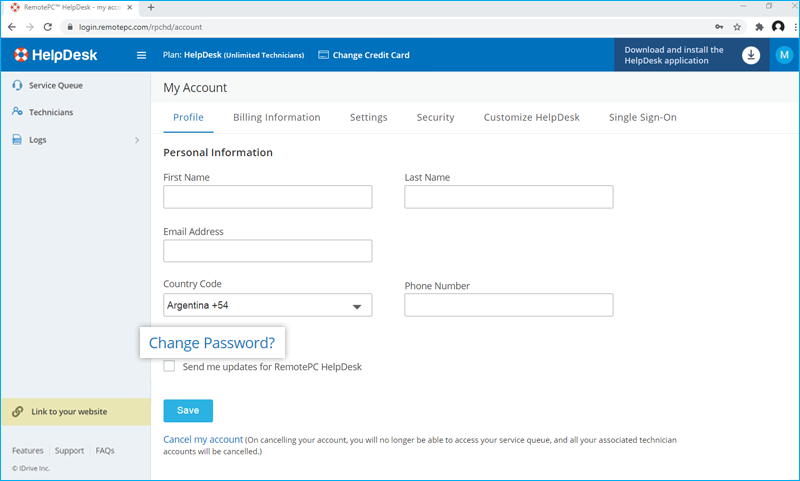Expand the Logs submenu arrow
This screenshot has height=481, width=800.
137,140
